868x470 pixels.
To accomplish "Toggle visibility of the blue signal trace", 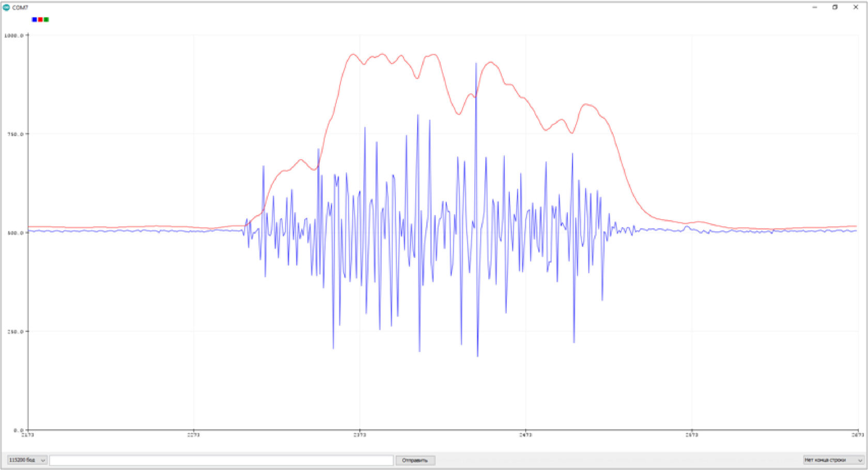I will (34, 20).
